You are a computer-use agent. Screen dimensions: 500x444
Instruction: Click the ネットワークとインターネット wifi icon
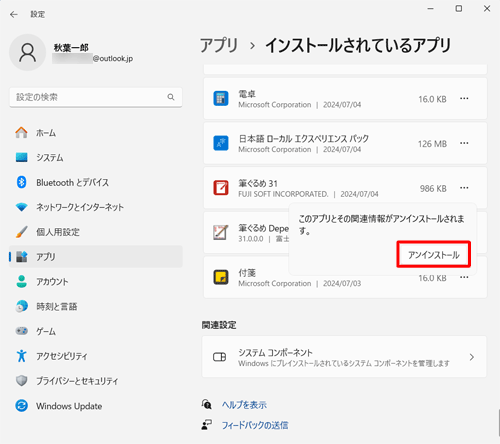coord(22,207)
